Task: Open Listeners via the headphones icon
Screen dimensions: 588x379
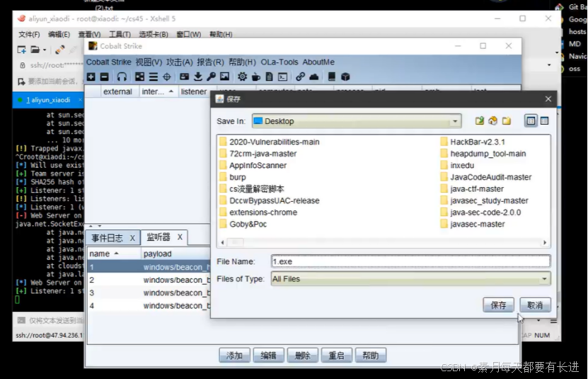Action: pyautogui.click(x=122, y=77)
